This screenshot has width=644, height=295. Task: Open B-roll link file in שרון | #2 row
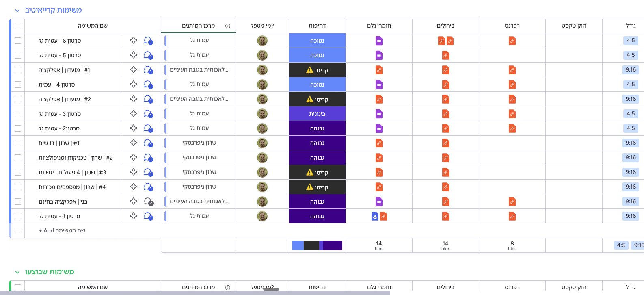point(445,158)
